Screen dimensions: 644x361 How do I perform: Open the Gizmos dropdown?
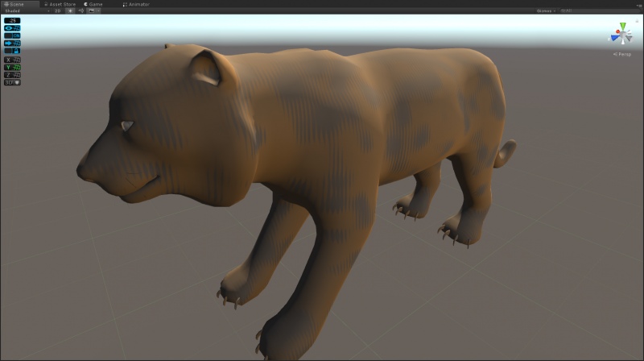point(547,11)
